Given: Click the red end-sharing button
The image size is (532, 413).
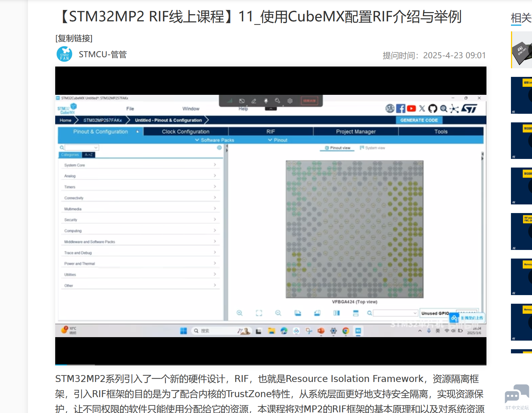Looking at the screenshot, I should click(x=309, y=101).
